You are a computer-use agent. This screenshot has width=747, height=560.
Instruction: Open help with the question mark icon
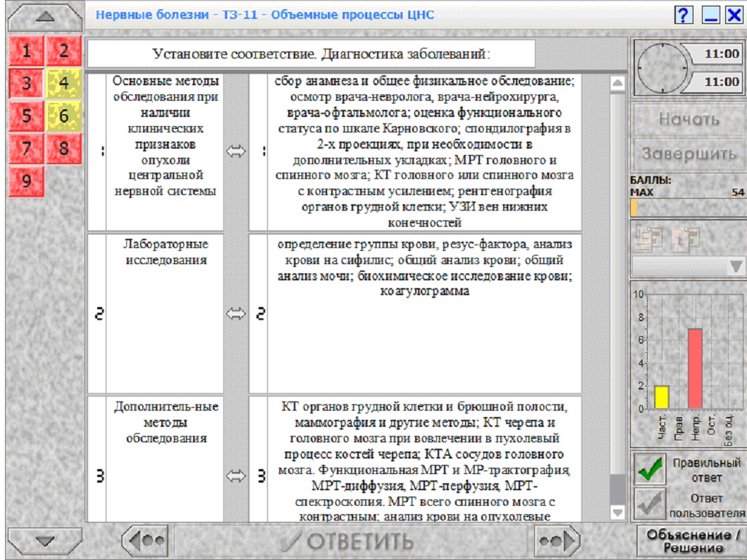coord(684,15)
